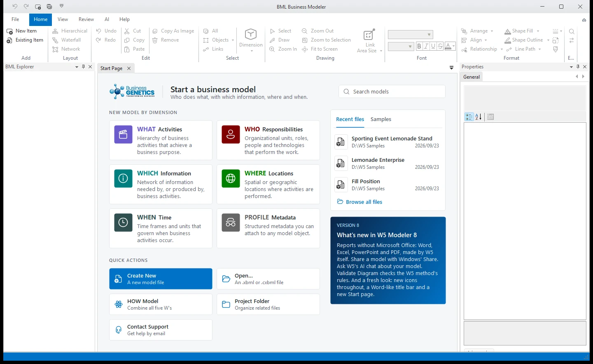Click the New Item icon
This screenshot has width=593, height=364.
point(9,31)
